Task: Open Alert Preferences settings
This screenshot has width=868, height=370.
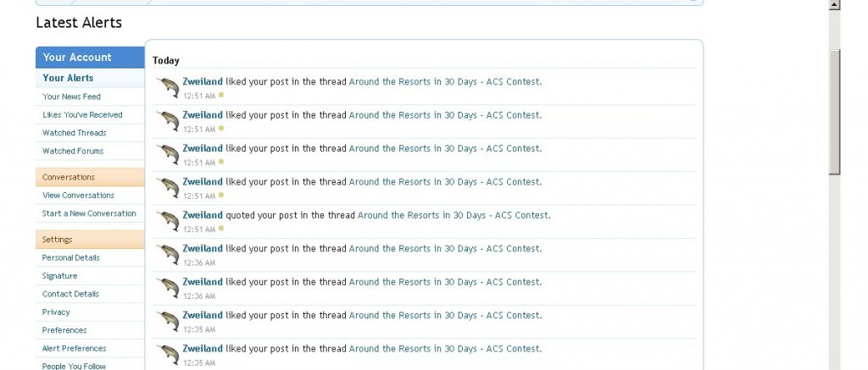Action: (x=75, y=349)
